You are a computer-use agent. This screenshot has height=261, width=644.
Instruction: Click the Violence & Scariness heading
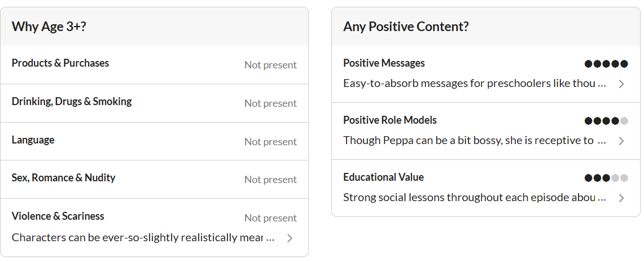(x=58, y=216)
